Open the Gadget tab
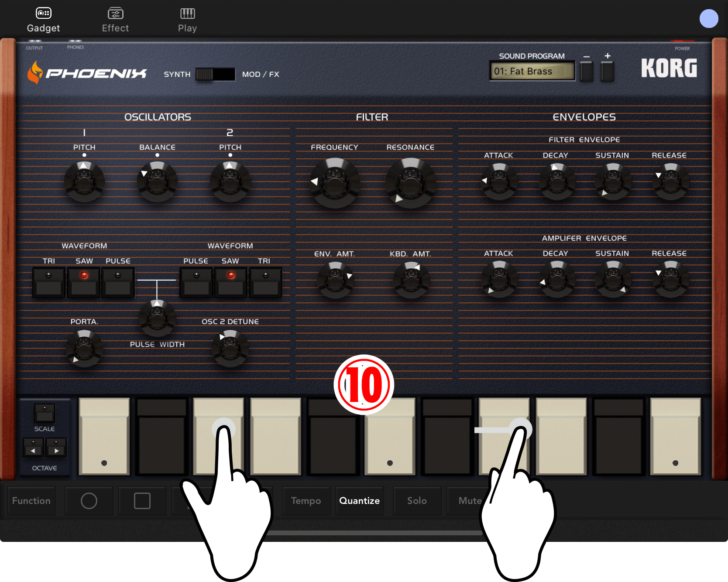Screen dimensions: 728x582 tap(43, 20)
